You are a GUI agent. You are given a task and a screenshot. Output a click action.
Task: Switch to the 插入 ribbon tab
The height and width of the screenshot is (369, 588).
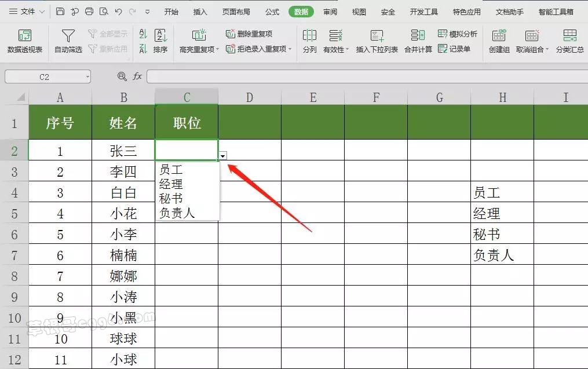(x=200, y=12)
